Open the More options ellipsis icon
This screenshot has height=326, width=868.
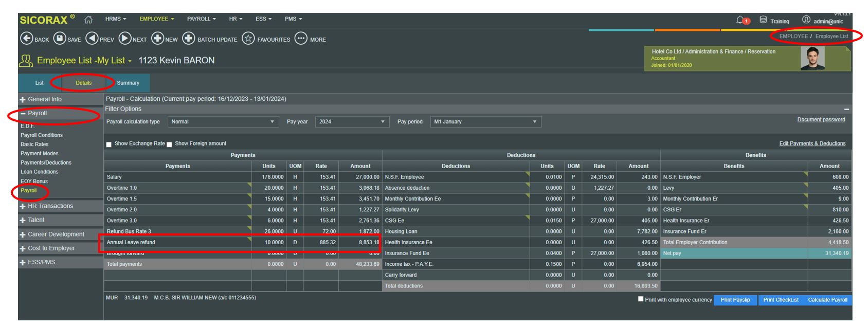(x=301, y=39)
